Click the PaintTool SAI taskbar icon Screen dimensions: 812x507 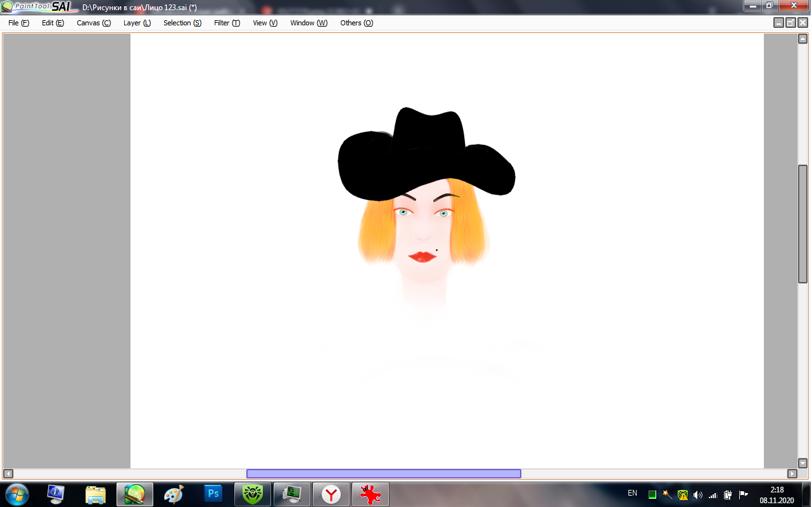[x=134, y=494]
